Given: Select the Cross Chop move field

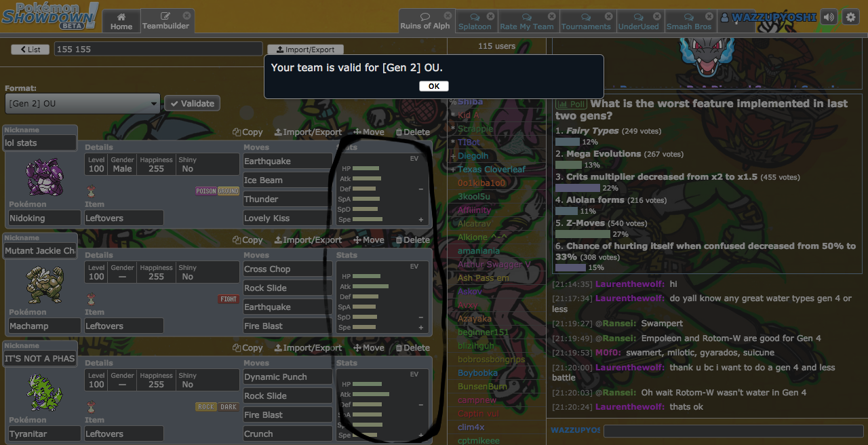Looking at the screenshot, I should click(x=288, y=269).
